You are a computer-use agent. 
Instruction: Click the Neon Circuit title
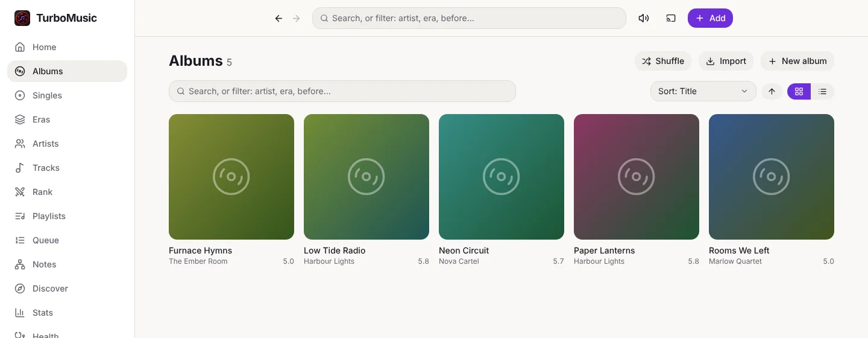(x=464, y=250)
